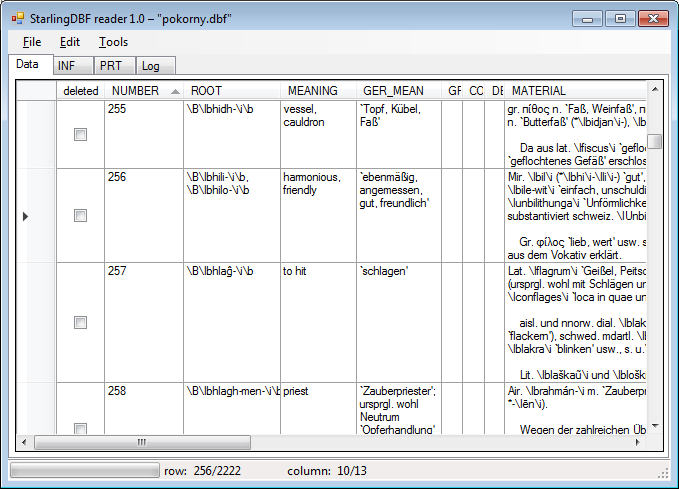Viewport: 679px width, 489px height.
Task: Select the row header of record 256
Action: (36, 215)
